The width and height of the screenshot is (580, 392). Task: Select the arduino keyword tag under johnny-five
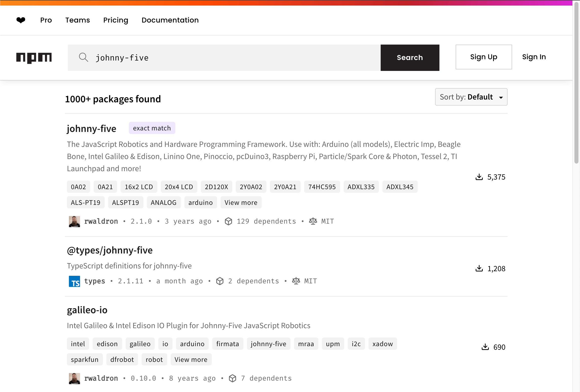(200, 202)
